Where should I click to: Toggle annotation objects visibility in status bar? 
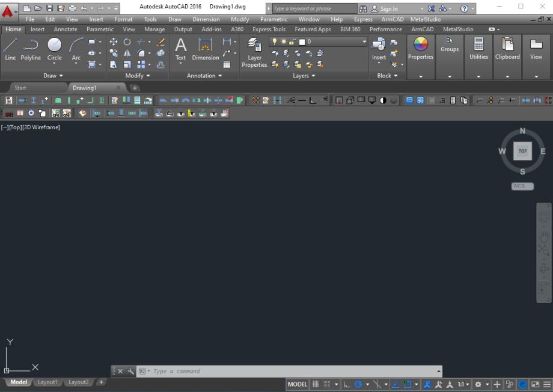coord(427,384)
